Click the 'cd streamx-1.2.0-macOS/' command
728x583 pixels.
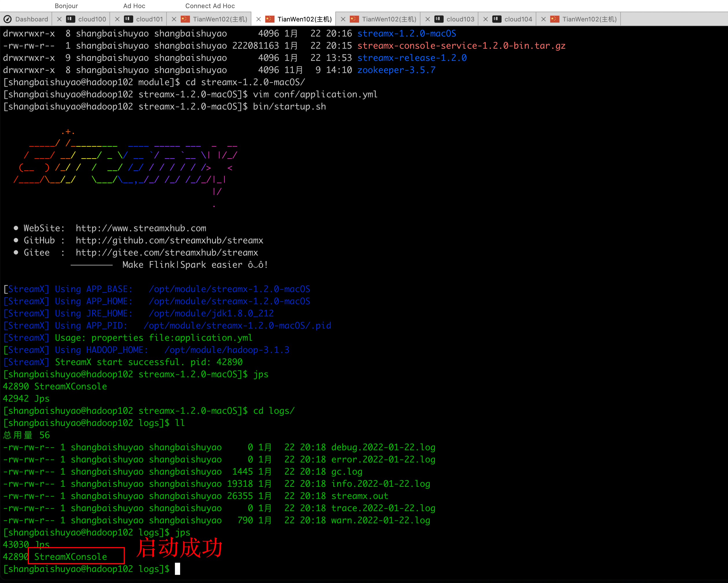(245, 82)
